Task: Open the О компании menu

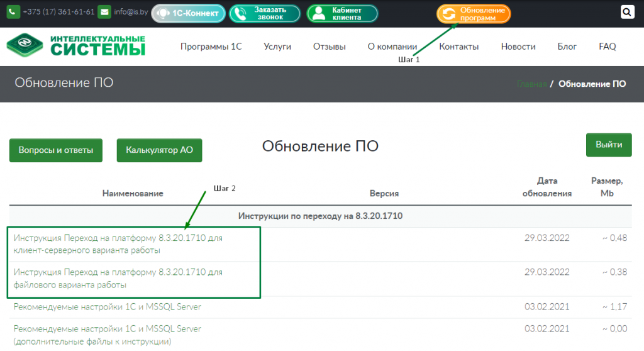Action: point(392,47)
